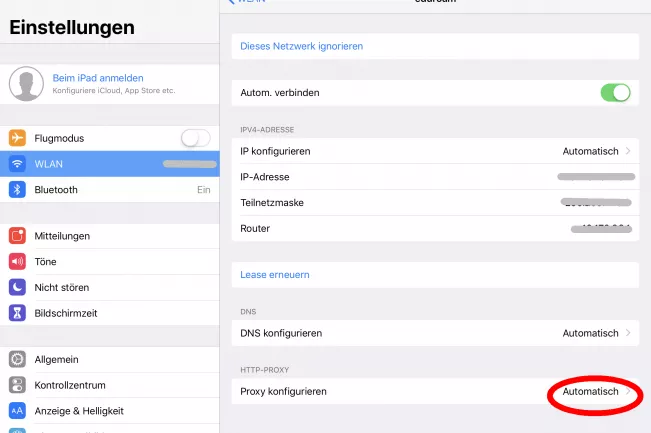
Task: Open Kontrollzentrum settings
Action: [110, 385]
